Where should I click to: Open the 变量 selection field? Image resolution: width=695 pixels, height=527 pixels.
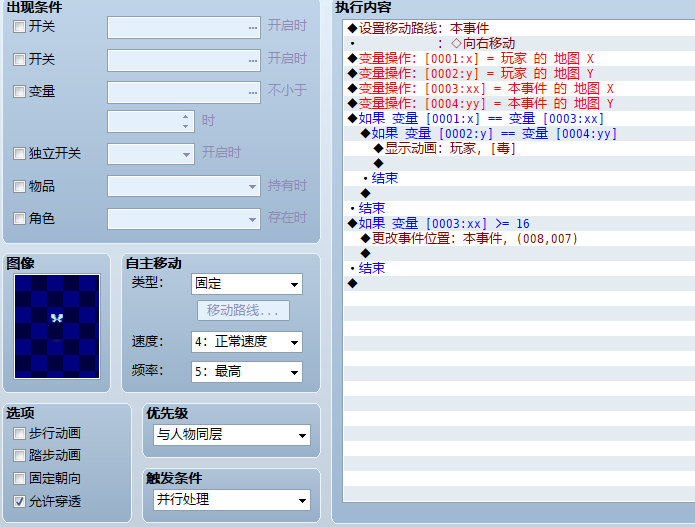click(184, 93)
